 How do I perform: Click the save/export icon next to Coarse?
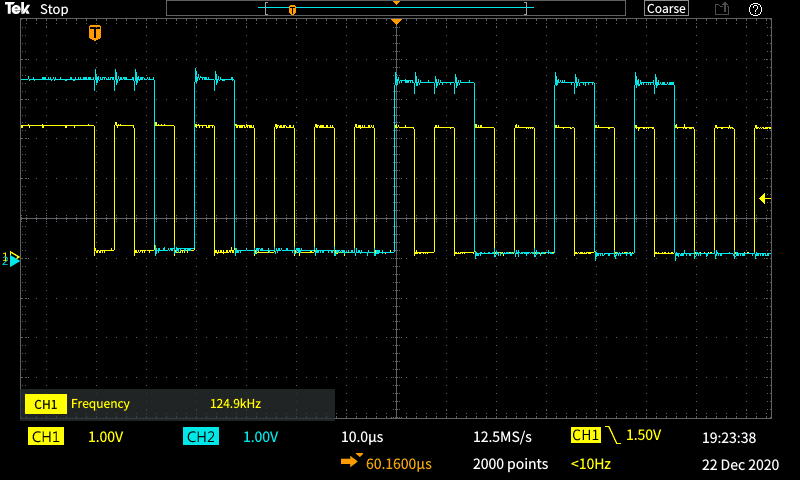(721, 9)
